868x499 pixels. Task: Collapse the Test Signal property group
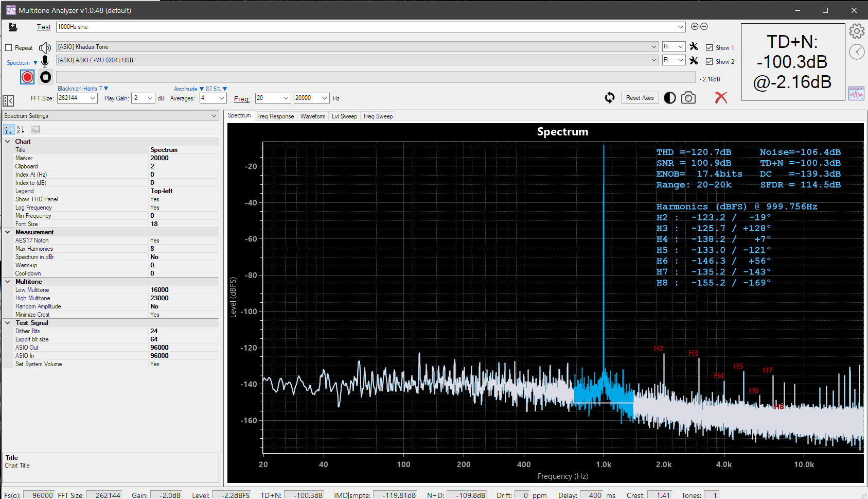click(x=8, y=323)
